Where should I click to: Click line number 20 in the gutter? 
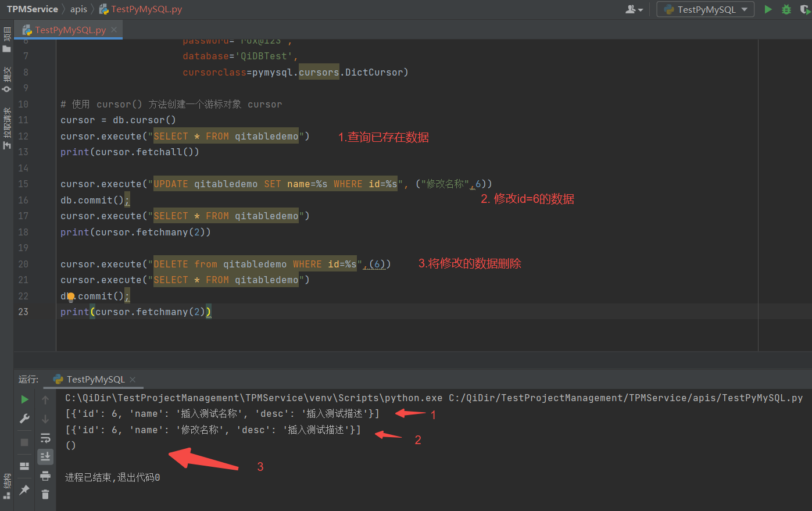pyautogui.click(x=23, y=264)
